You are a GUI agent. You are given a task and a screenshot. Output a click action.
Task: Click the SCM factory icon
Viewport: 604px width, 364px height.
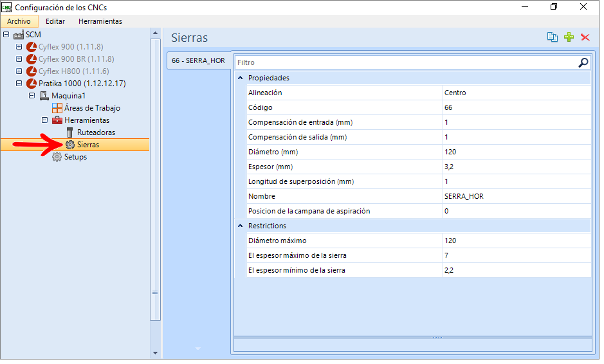click(19, 35)
